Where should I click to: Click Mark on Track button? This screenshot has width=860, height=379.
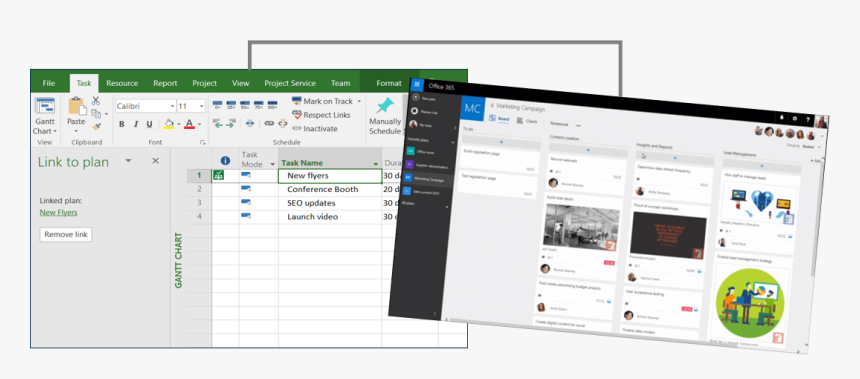[322, 101]
